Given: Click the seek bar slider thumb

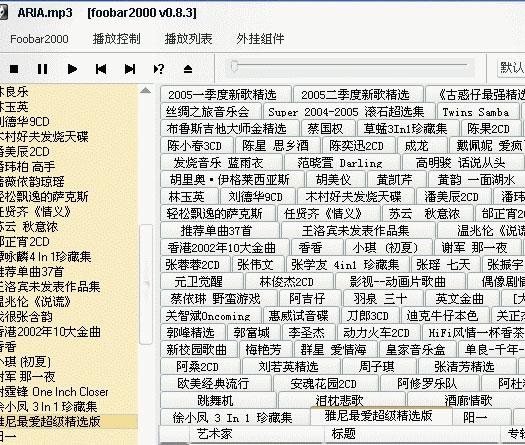Looking at the screenshot, I should [x=234, y=66].
